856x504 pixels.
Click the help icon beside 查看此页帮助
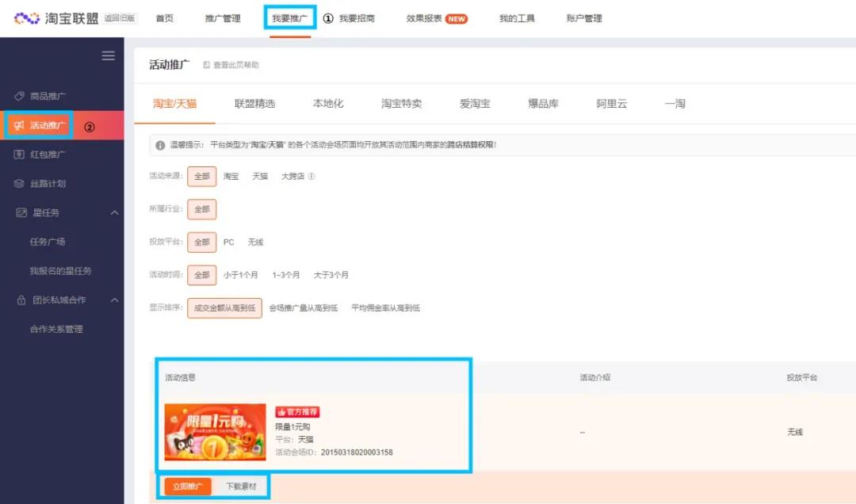click(x=206, y=65)
